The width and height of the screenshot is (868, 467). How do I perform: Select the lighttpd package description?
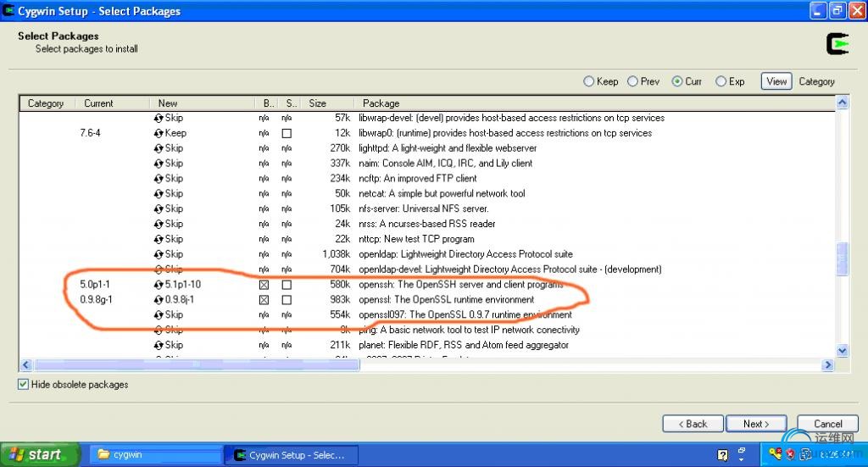[448, 148]
